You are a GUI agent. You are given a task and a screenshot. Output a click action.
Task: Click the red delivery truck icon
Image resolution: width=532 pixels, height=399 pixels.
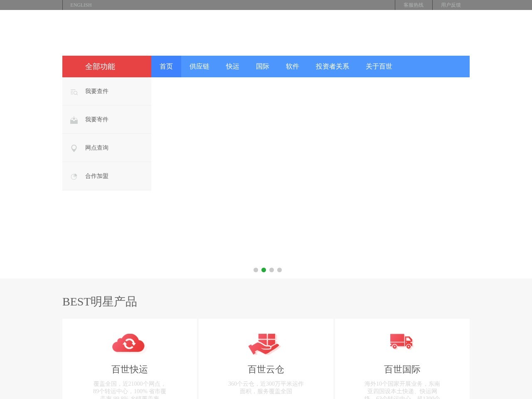(401, 341)
